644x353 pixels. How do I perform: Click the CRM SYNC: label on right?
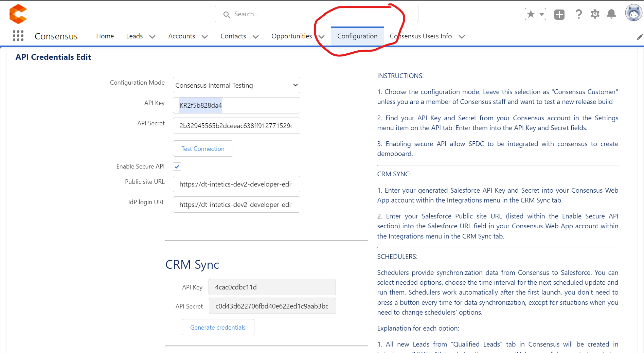click(x=394, y=174)
